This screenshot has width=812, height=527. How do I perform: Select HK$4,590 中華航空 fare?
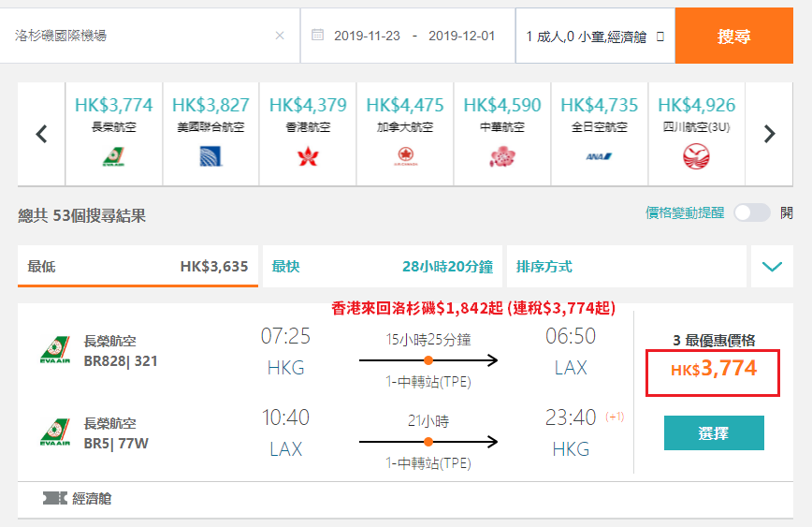pyautogui.click(x=502, y=134)
